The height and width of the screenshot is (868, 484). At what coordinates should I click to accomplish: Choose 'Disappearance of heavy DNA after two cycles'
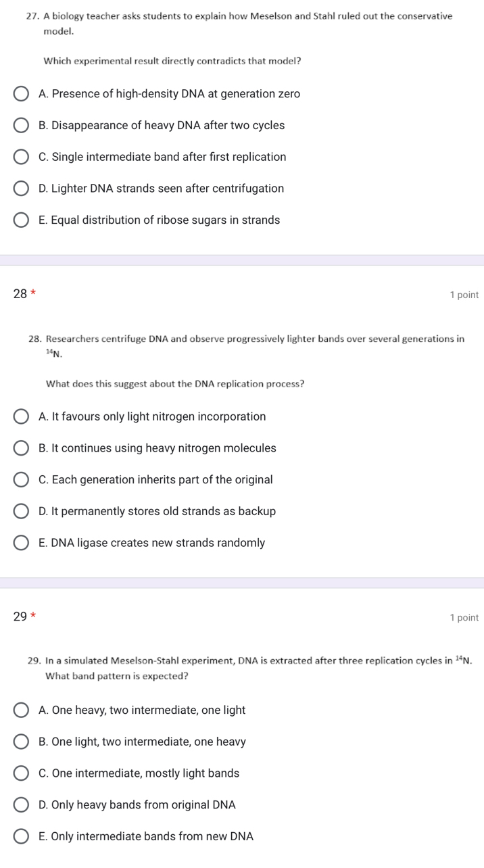(21, 125)
